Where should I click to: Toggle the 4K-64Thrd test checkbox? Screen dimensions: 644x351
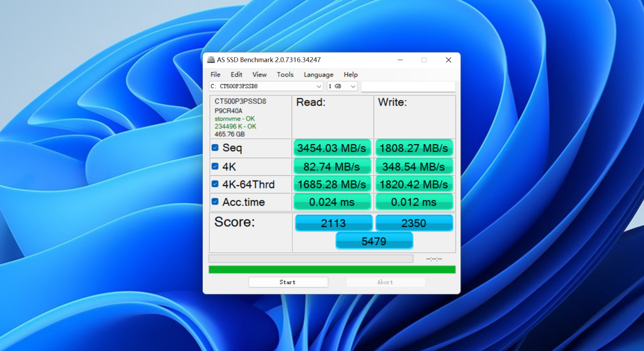[x=215, y=184]
